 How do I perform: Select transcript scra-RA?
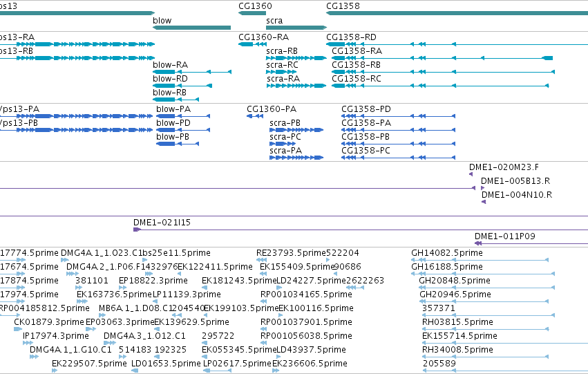[x=296, y=86]
